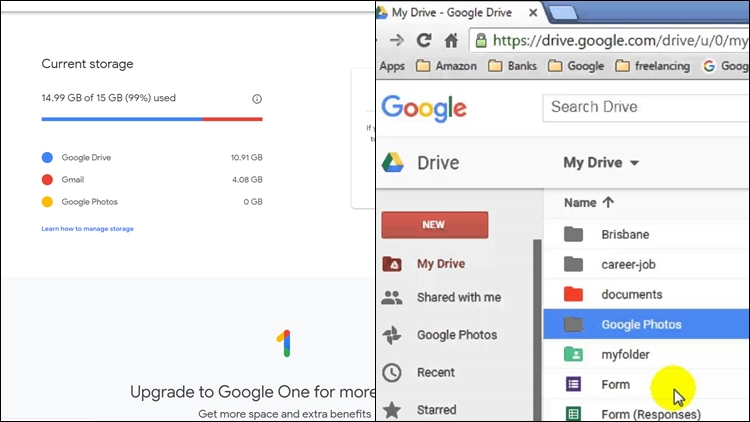The width and height of the screenshot is (750, 422).
Task: Click the Drive triangle logo icon
Action: pos(393,163)
